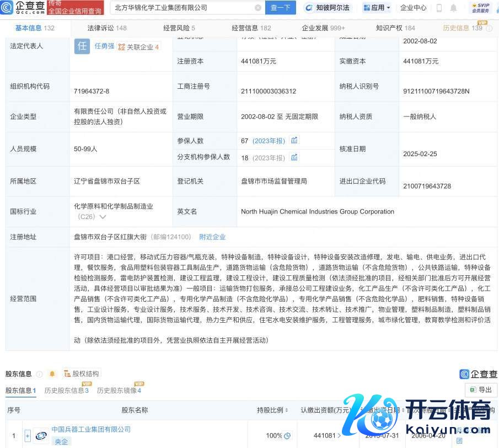Click the 中国兵器工业集团 company logo

(41, 435)
